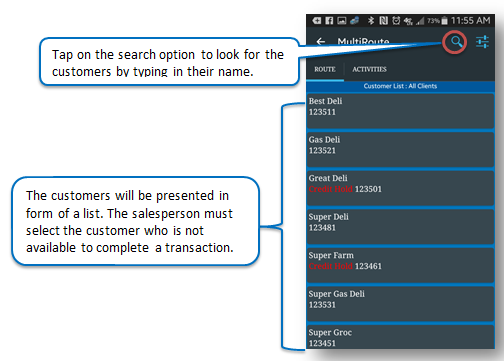Tap the search magnifier icon
This screenshot has width=504, height=361.
pyautogui.click(x=456, y=42)
